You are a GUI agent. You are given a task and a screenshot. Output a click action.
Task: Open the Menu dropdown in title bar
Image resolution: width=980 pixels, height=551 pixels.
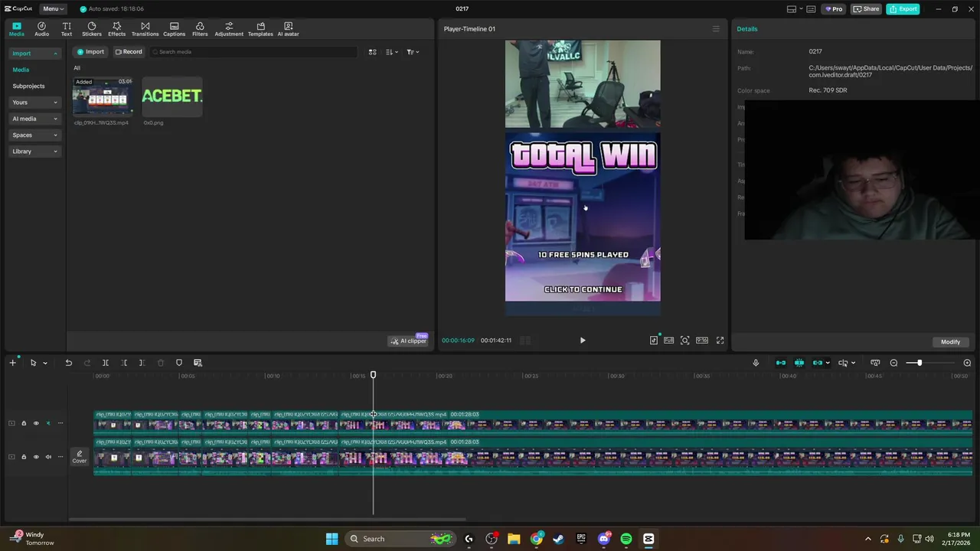53,8
